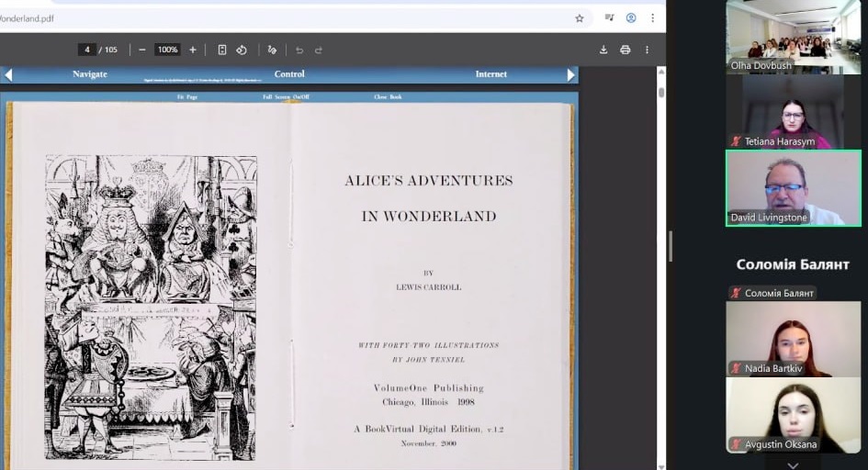Screen dimensions: 868x470
Task: Open the Control menu in book viewer
Action: tap(289, 74)
